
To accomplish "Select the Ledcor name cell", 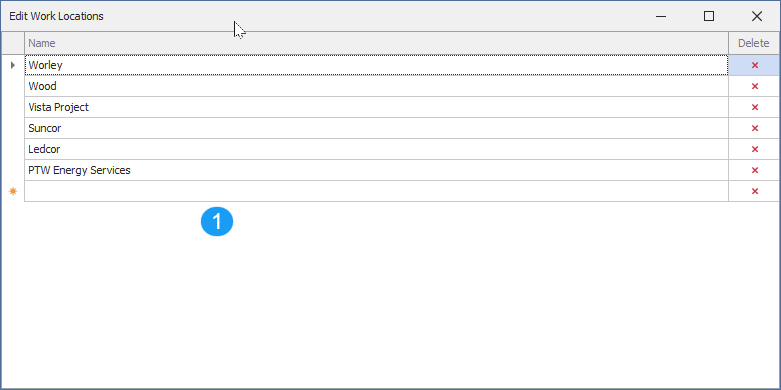I will [x=377, y=149].
